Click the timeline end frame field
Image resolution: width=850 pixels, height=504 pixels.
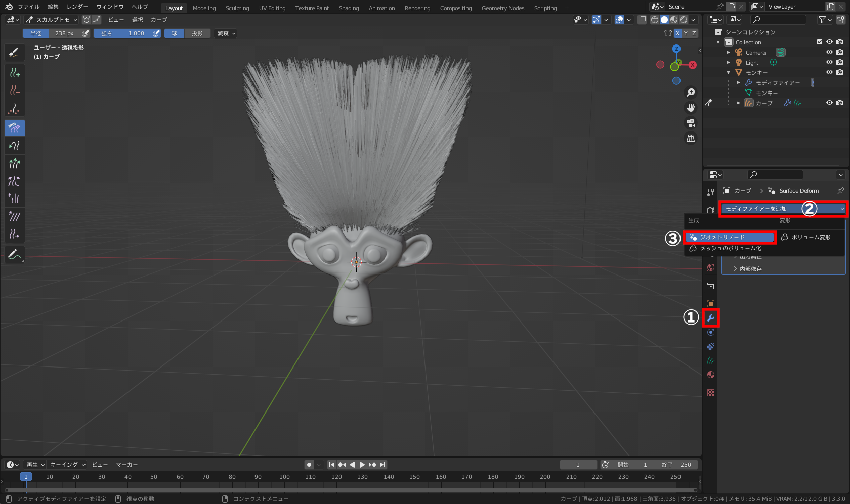click(676, 465)
